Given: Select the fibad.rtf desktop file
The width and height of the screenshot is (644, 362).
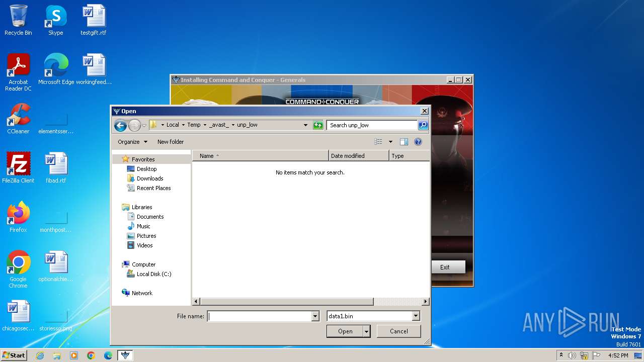Looking at the screenshot, I should click(x=56, y=168).
